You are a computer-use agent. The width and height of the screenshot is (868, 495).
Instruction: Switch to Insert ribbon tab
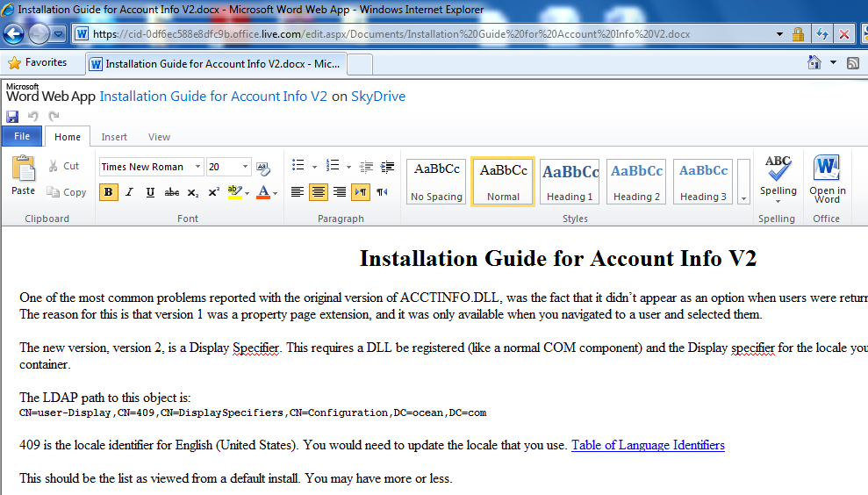pyautogui.click(x=114, y=137)
